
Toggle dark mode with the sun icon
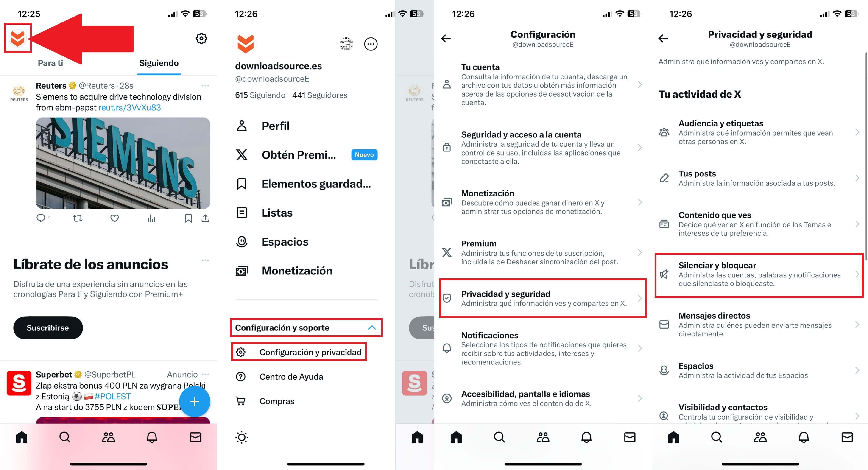242,437
